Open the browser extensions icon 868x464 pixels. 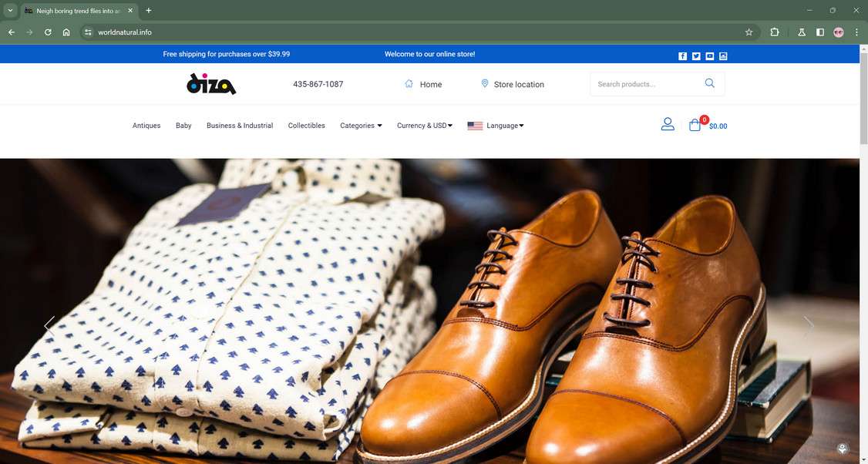(775, 32)
